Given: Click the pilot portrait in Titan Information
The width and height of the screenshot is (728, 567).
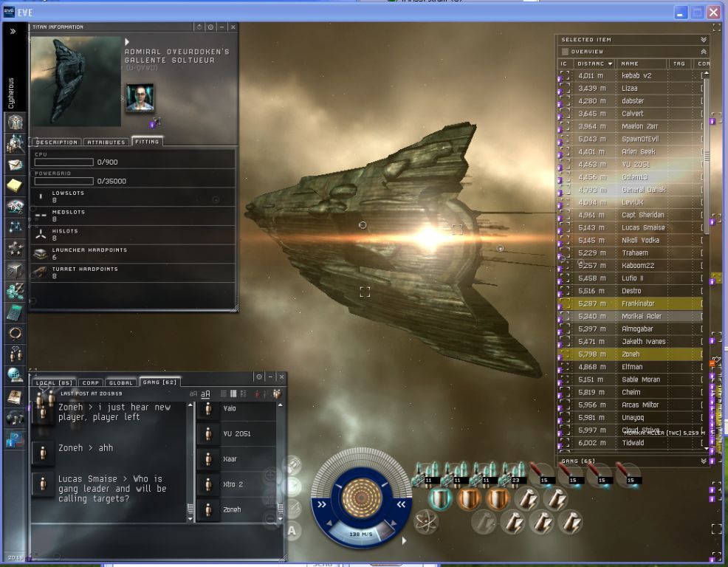Looking at the screenshot, I should [140, 97].
